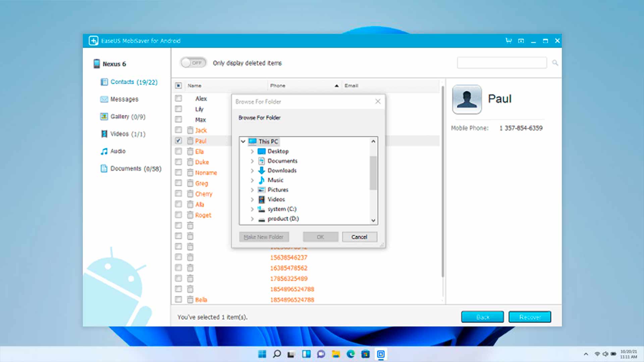Expand the Desktop folder node

coord(252,152)
